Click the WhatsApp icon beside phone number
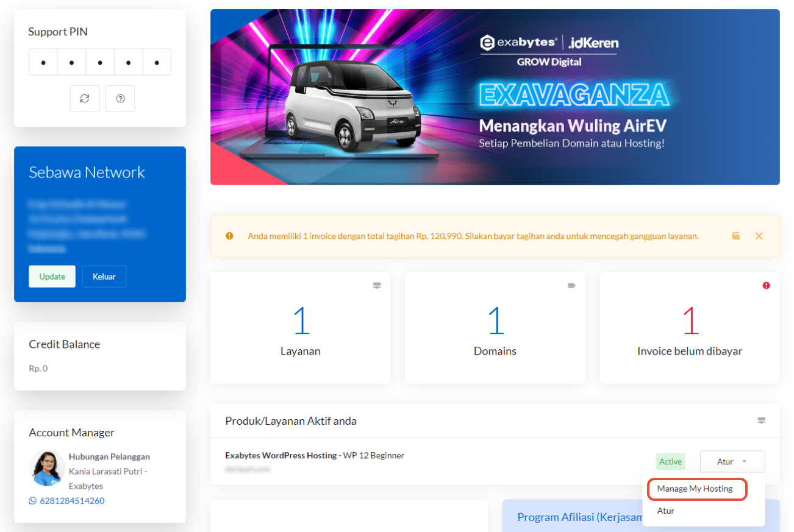794x532 pixels. tap(33, 501)
